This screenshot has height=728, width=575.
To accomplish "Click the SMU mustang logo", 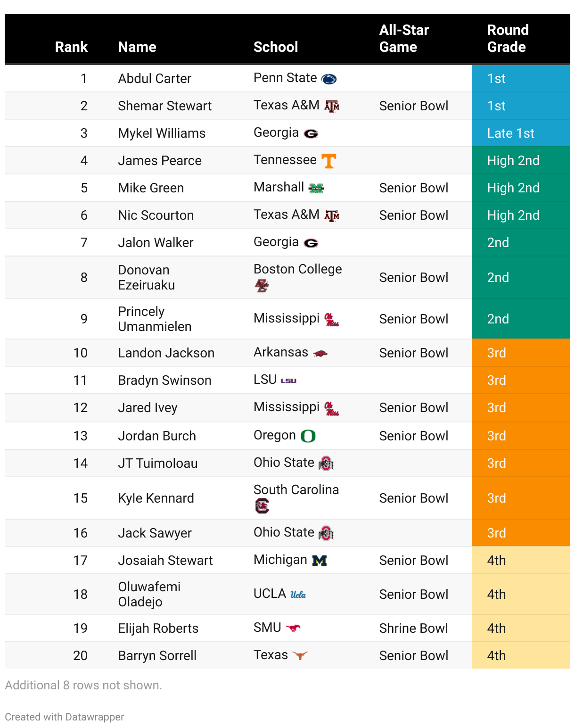I will click(293, 628).
